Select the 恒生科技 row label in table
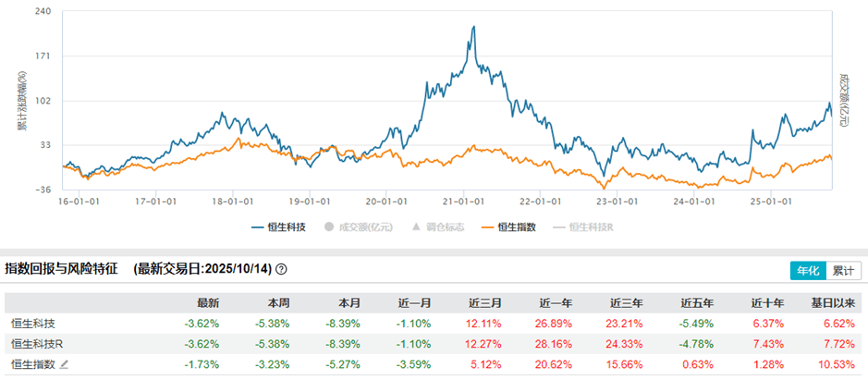 point(32,324)
